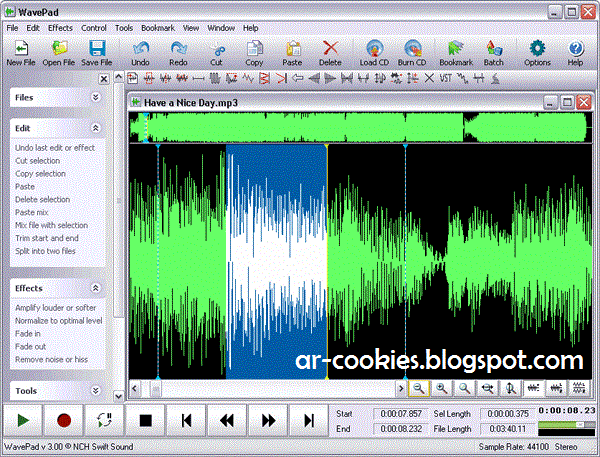Viewport: 600px width, 457px height.
Task: Click the zoom out magnifier below waveform
Action: pyautogui.click(x=419, y=388)
